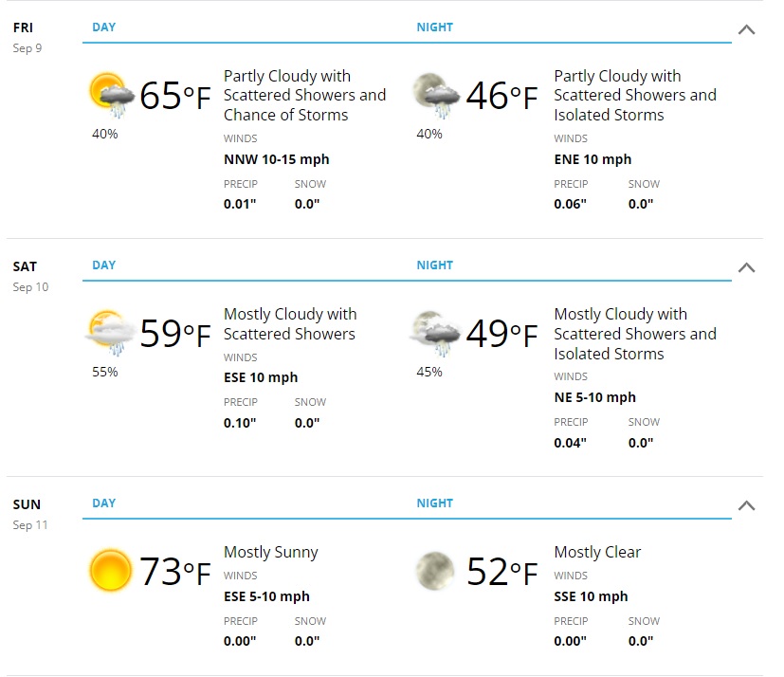Collapse the Saturday Sep 10 forecast chevron
This screenshot has height=677, width=784.
(x=746, y=267)
